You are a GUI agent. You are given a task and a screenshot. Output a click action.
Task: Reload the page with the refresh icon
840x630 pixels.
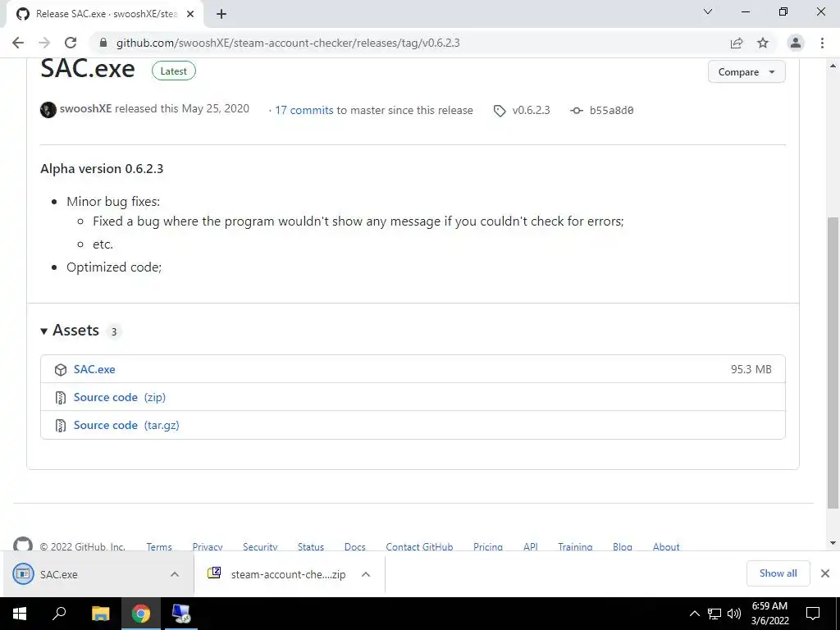(x=71, y=43)
